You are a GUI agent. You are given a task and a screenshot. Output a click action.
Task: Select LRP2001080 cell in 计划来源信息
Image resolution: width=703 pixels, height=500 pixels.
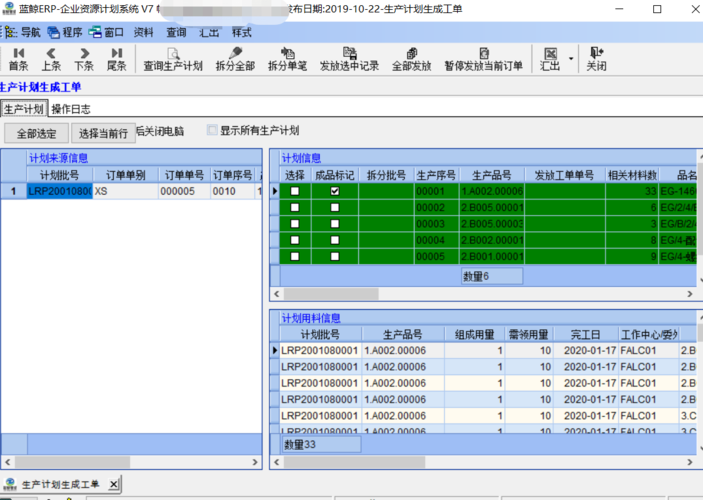[x=60, y=191]
